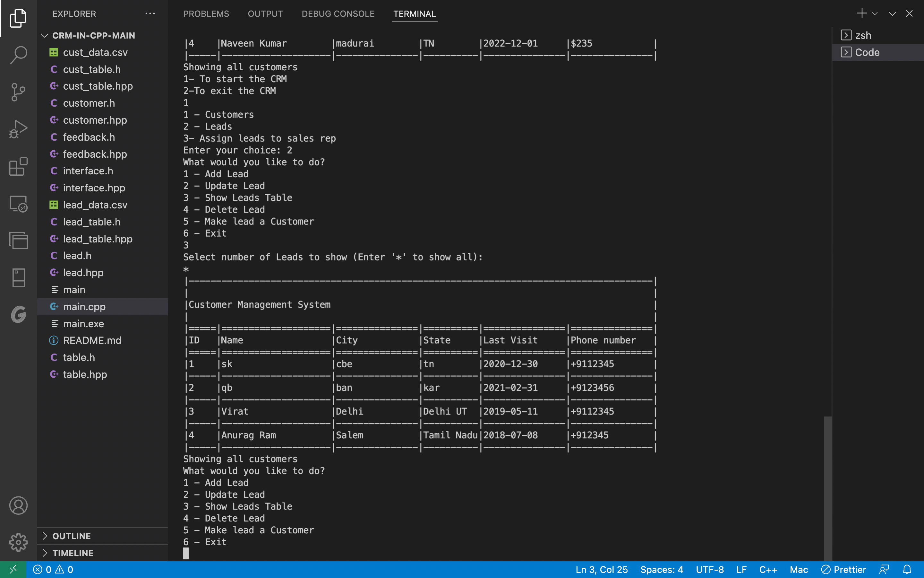The height and width of the screenshot is (578, 924).
Task: Open the Search view icon
Action: [x=18, y=55]
